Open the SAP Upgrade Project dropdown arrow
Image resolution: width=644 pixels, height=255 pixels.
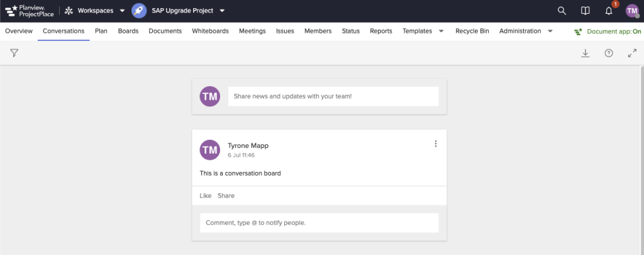pos(222,11)
